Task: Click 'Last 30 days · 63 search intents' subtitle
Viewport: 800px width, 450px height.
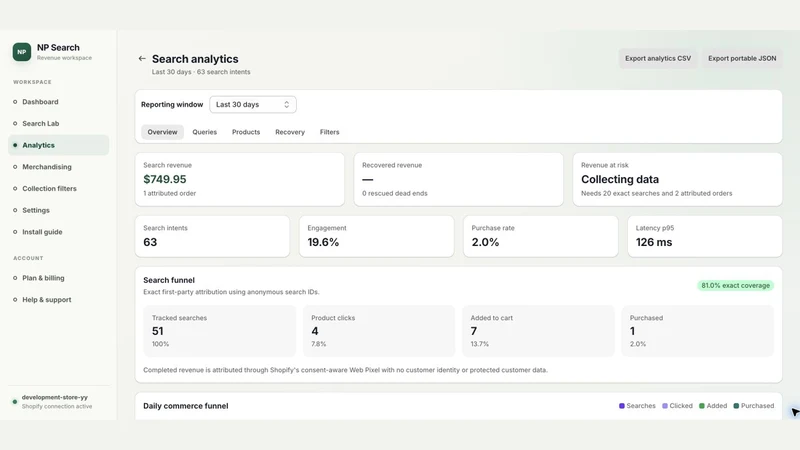Action: tap(201, 72)
